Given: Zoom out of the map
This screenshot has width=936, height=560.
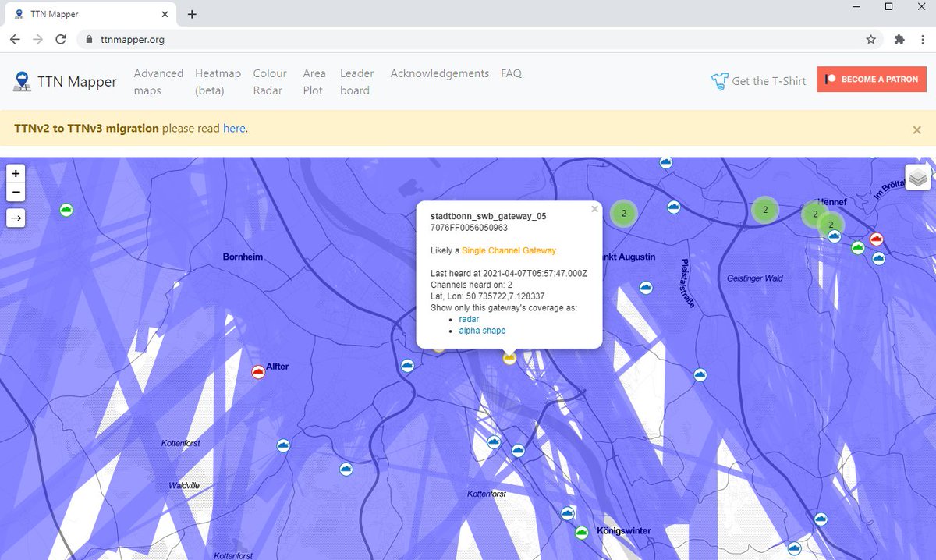Looking at the screenshot, I should tap(16, 193).
